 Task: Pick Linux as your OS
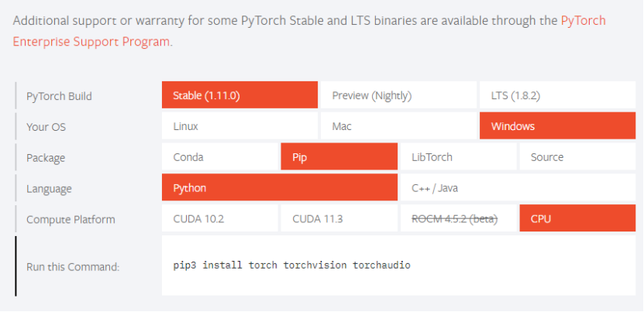239,126
